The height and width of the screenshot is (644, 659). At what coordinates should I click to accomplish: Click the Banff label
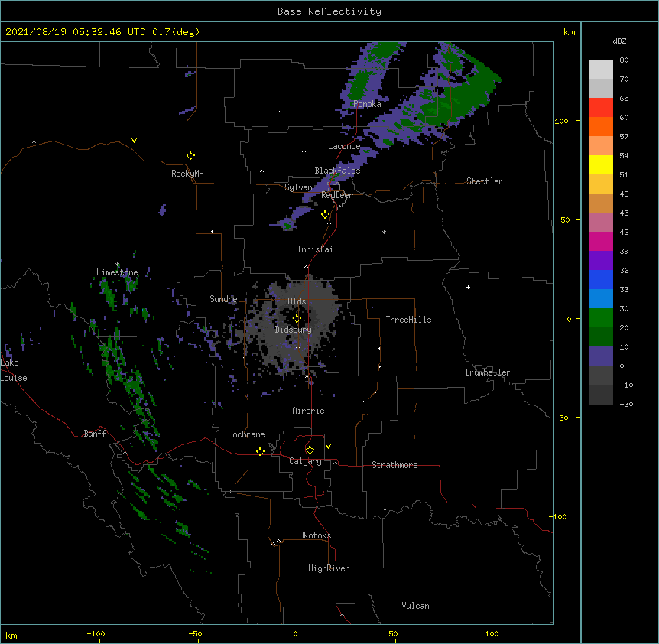point(95,434)
